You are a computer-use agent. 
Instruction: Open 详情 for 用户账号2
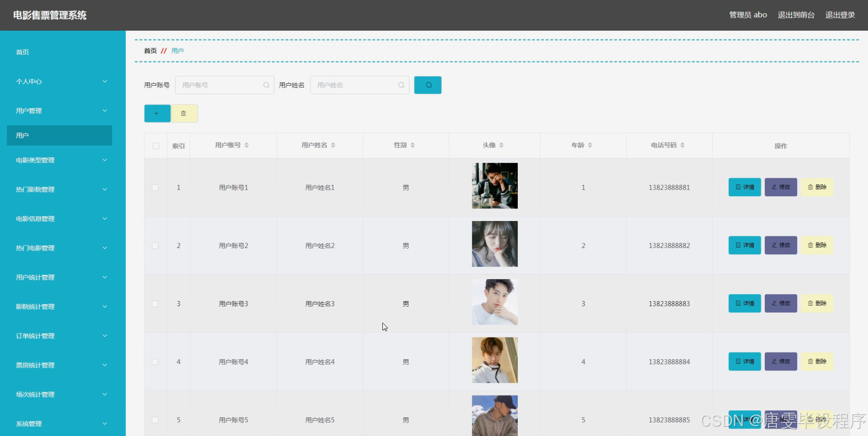(x=745, y=245)
